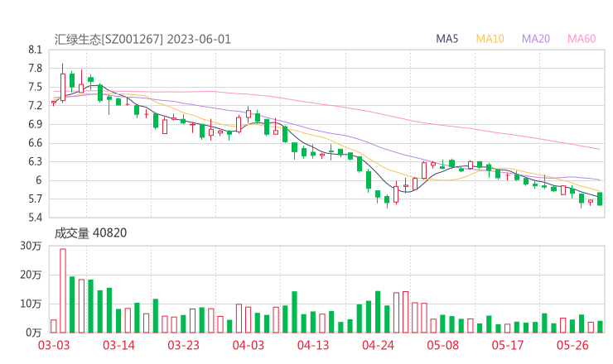Click the 04-24 date axis label

378,345
